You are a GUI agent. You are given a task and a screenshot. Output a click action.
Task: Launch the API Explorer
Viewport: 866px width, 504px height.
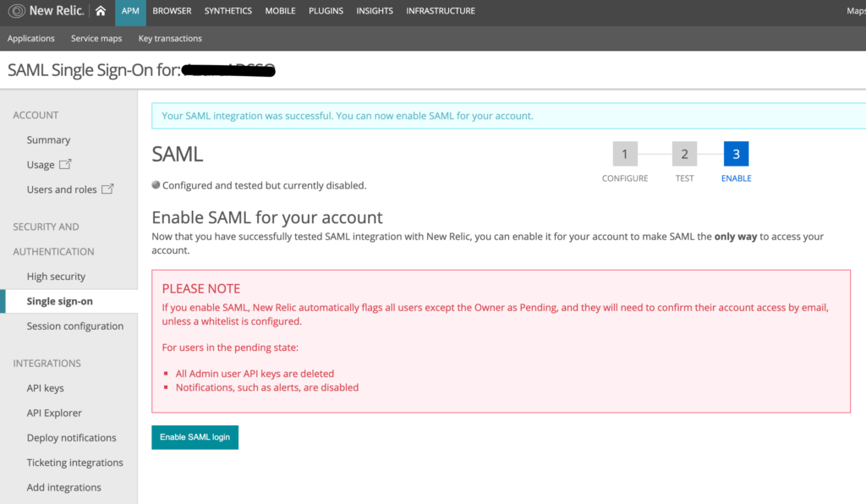point(54,413)
